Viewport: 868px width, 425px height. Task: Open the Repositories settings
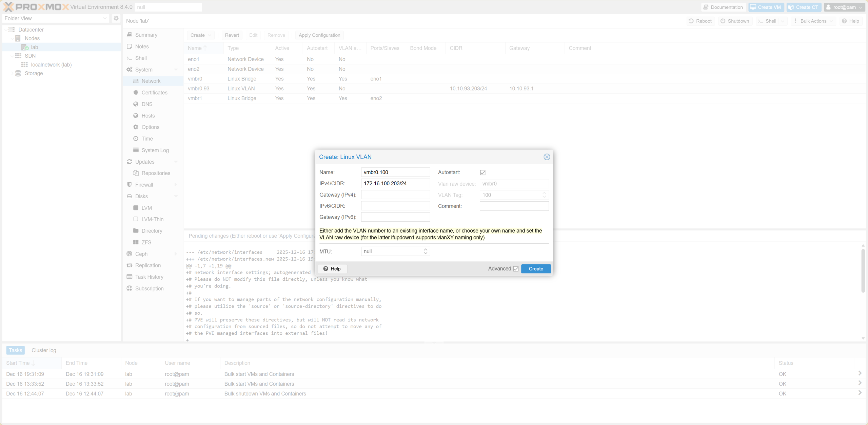point(156,173)
